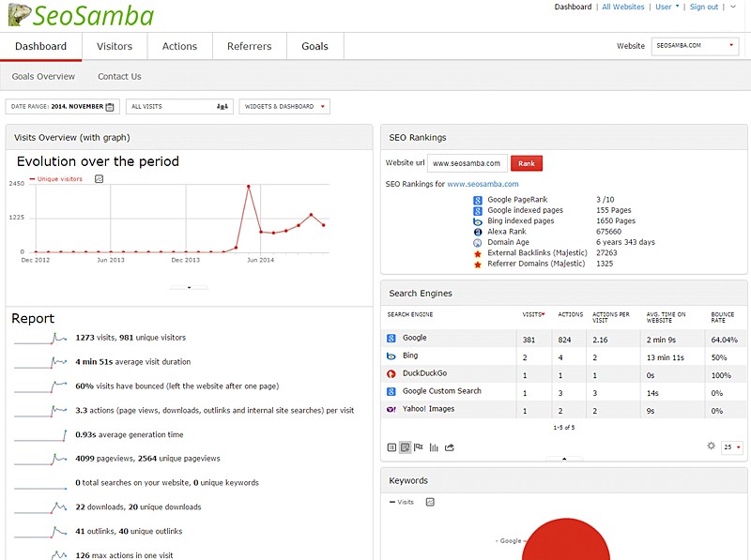This screenshot has width=751, height=560.
Task: Toggle the Unique visitors graph legend
Action: pos(56,179)
